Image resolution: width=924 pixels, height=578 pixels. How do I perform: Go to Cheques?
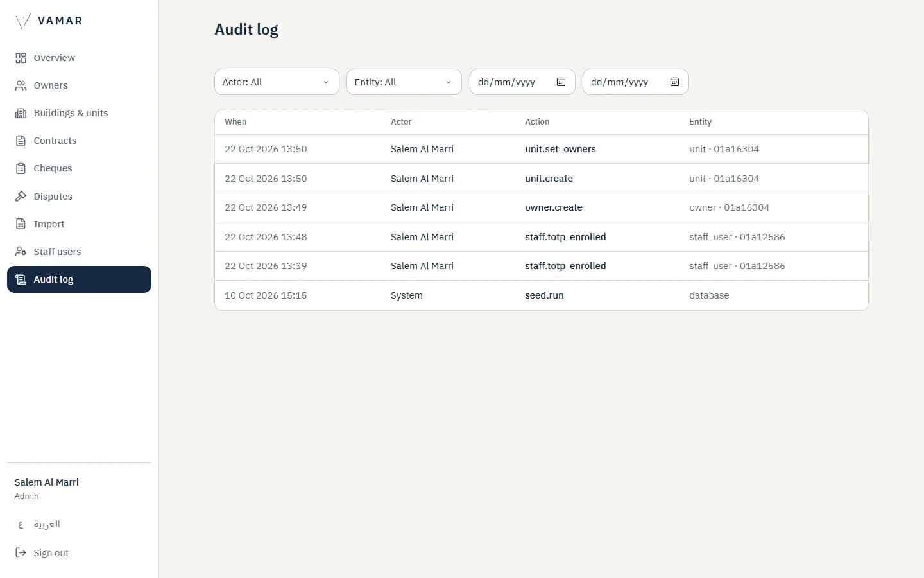click(x=79, y=168)
